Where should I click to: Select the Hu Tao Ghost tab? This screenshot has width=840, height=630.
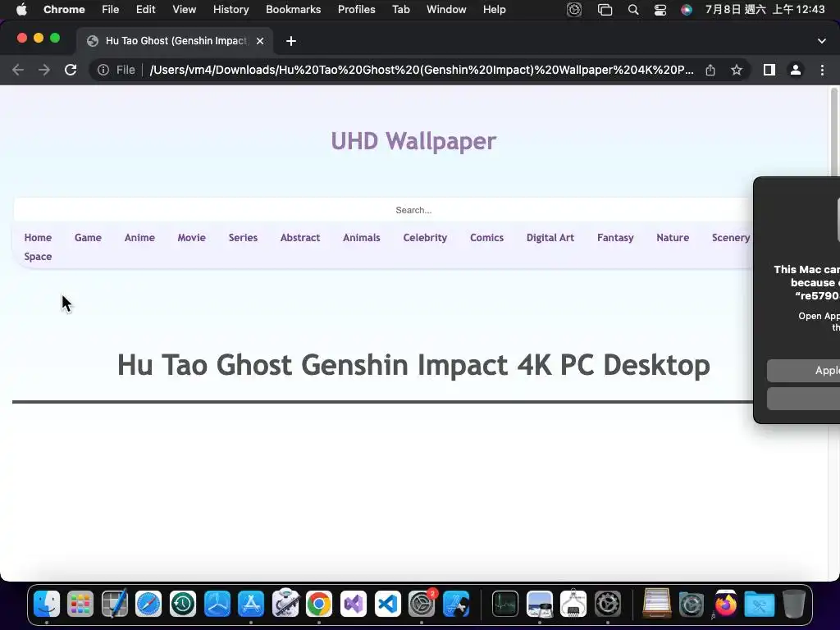[175, 41]
